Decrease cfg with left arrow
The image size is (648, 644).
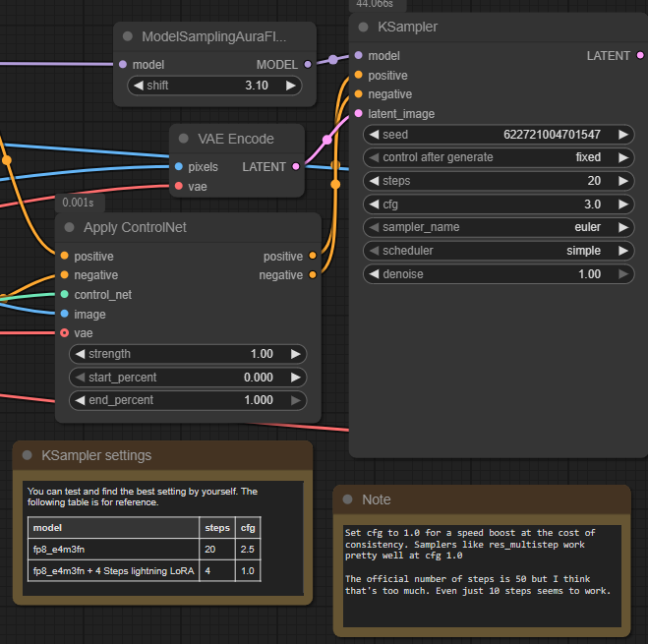click(374, 205)
